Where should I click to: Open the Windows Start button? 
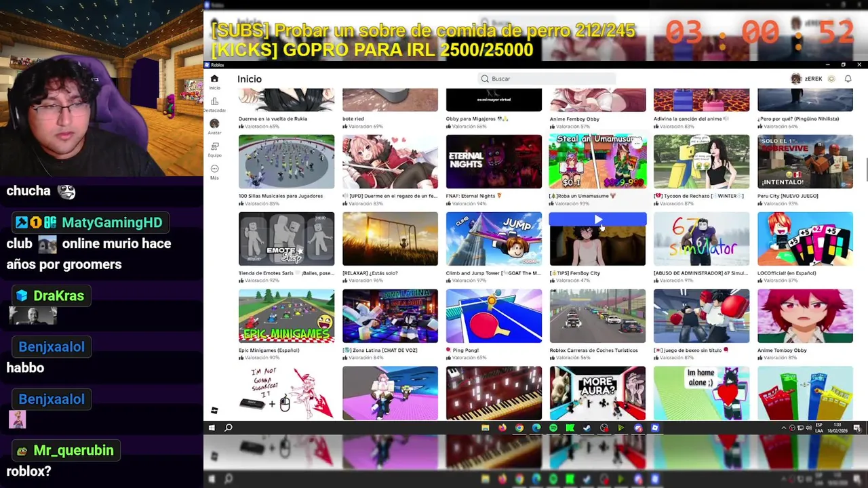click(x=212, y=428)
